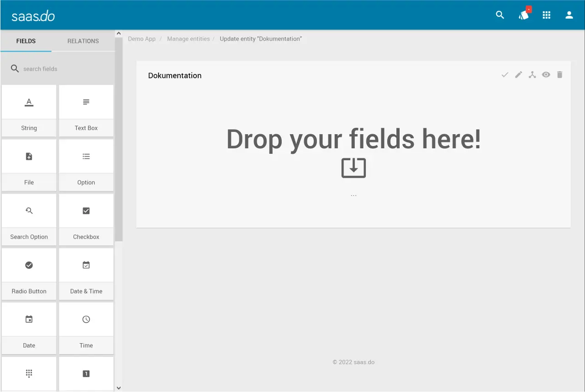The height and width of the screenshot is (392, 585).
Task: Click the pencil edit icon for Dokumentation
Action: [518, 75]
